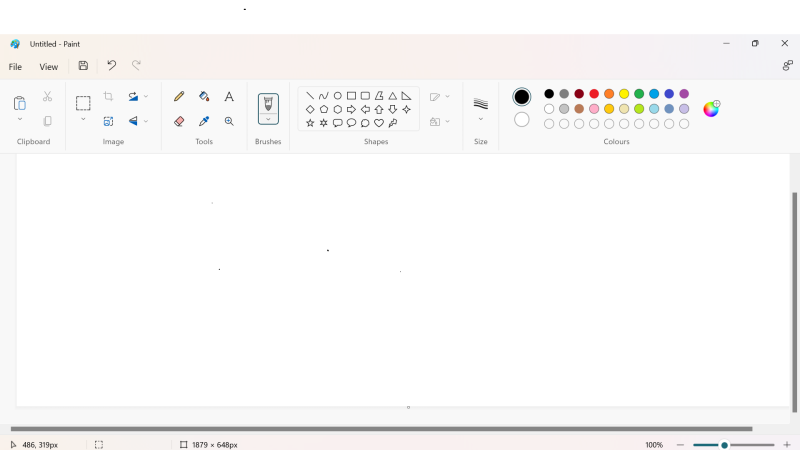Click the zoom slider handle in status bar
800x450 pixels.
[x=724, y=445]
